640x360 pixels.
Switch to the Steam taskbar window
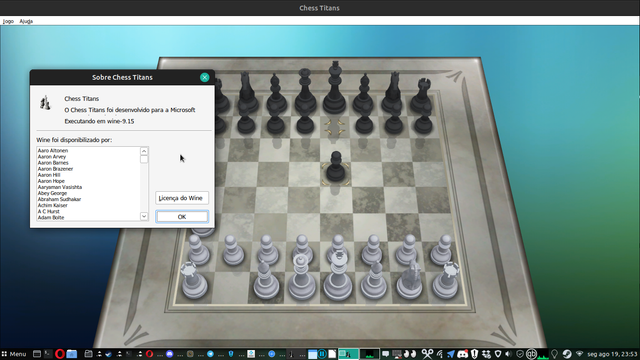(108, 354)
